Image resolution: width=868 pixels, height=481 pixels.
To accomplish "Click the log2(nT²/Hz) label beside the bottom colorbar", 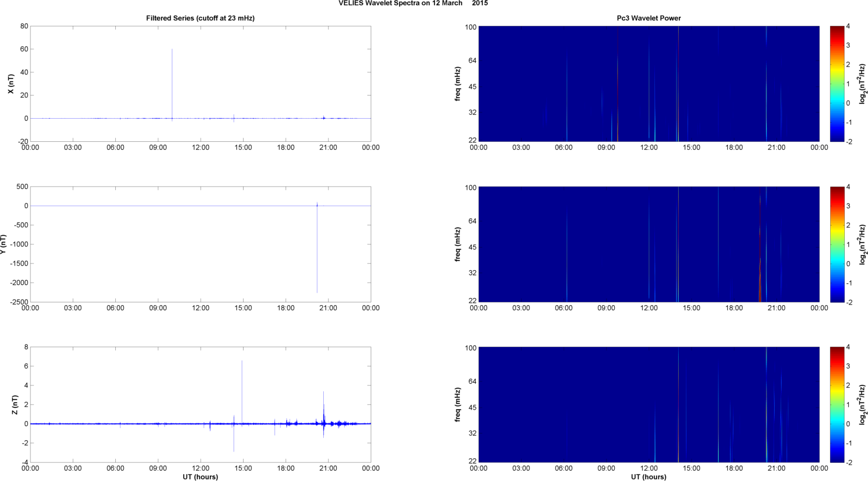I will (862, 405).
